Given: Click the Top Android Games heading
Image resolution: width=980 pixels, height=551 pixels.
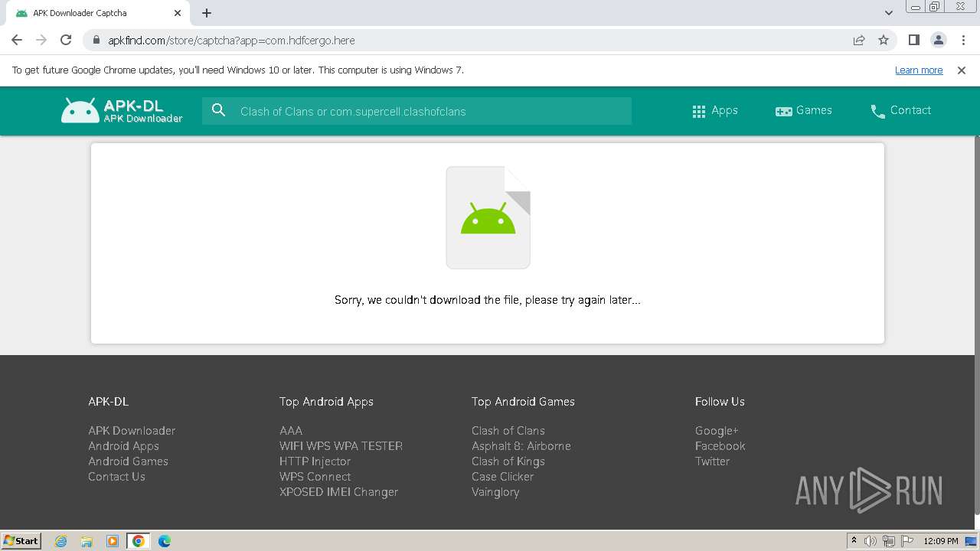Looking at the screenshot, I should click(x=523, y=402).
